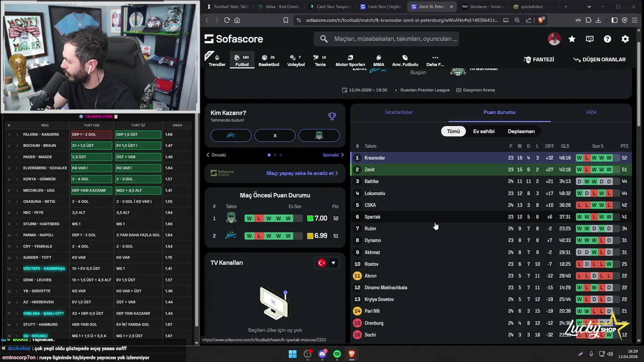Image resolution: width=644 pixels, height=362 pixels.
Task: Open Discord from the taskbar
Action: (323, 354)
